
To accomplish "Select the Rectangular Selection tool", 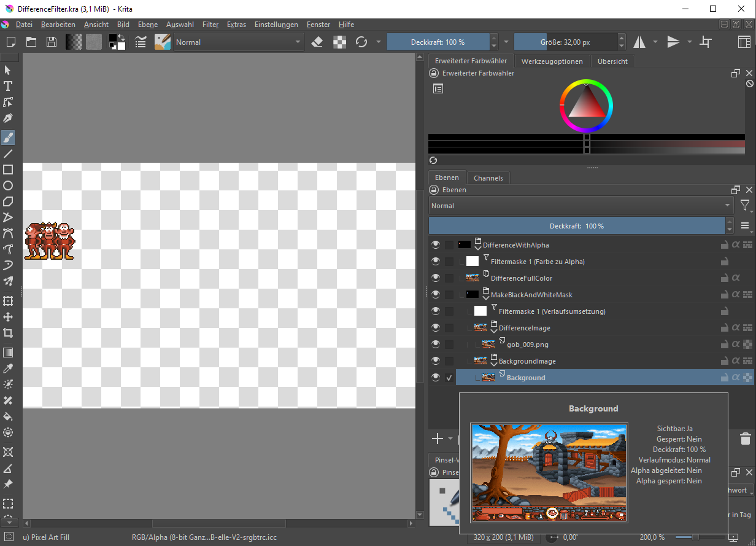I will [8, 504].
